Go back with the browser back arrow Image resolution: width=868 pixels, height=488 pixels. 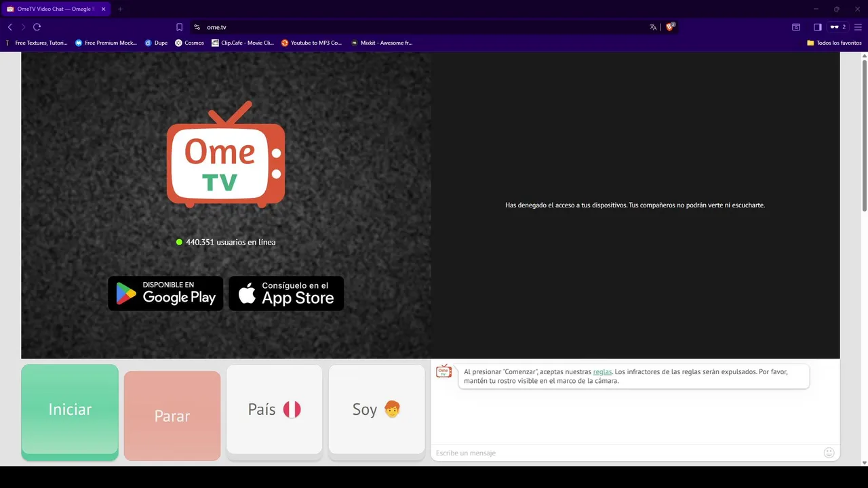[9, 27]
